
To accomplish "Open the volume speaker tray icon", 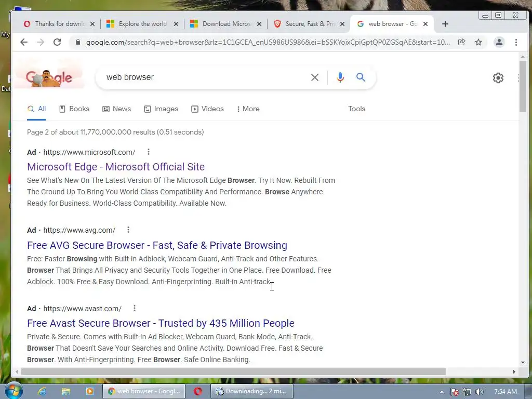I will click(479, 392).
